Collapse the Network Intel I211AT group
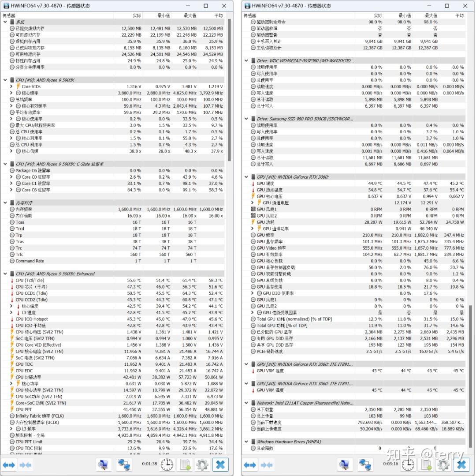 click(x=246, y=403)
